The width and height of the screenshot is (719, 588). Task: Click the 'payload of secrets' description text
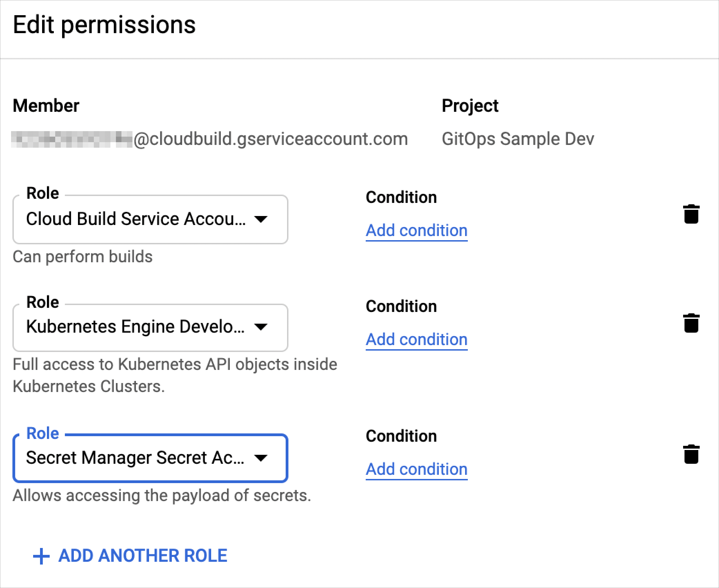[x=162, y=496]
